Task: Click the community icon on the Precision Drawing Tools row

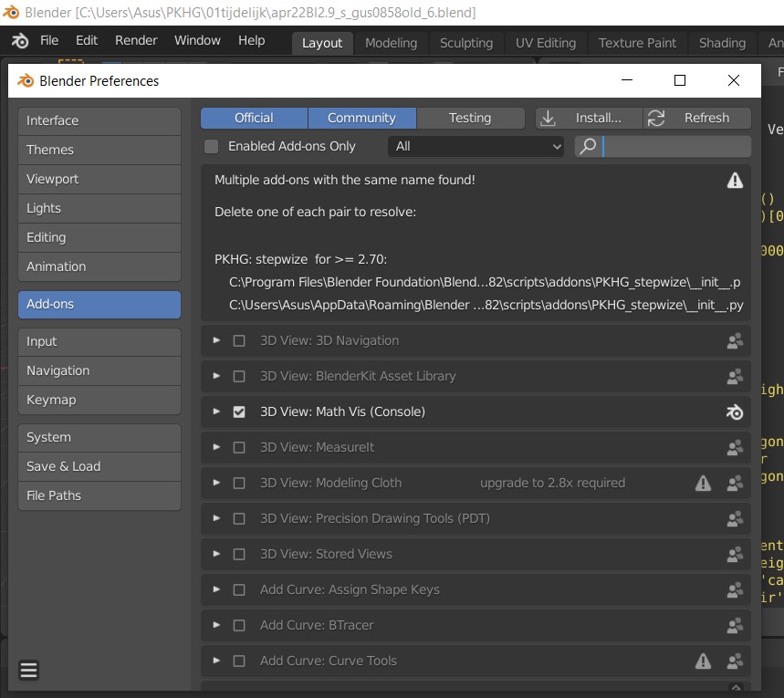Action: coord(735,518)
